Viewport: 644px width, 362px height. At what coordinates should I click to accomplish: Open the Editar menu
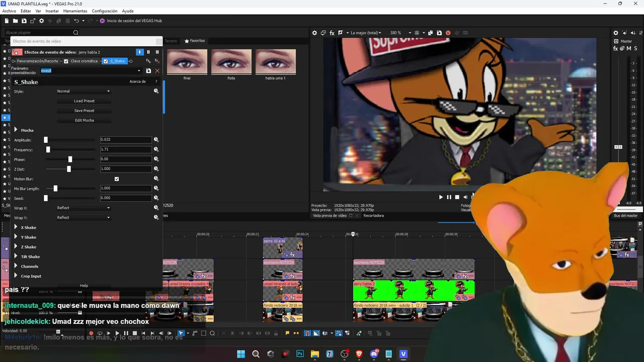coord(26,11)
